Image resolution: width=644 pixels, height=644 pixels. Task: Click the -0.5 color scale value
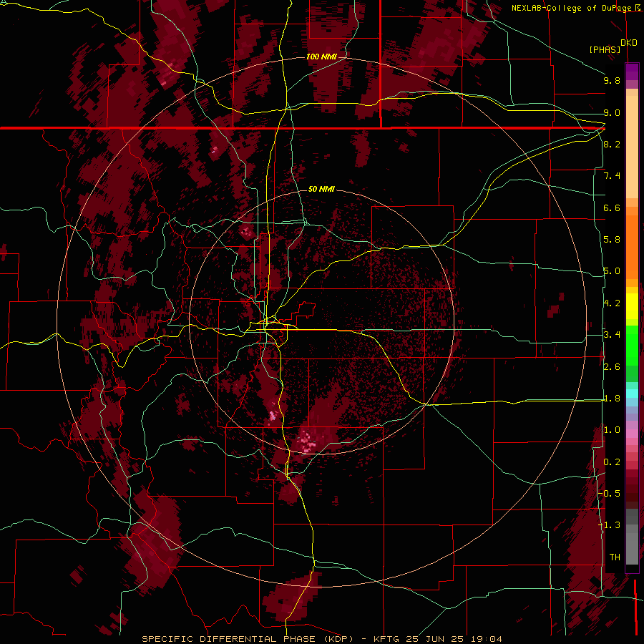point(610,494)
